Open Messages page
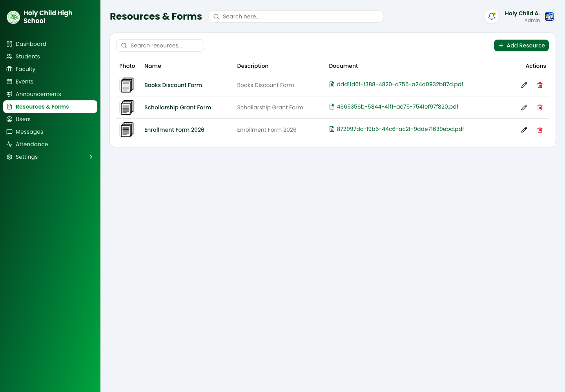The height and width of the screenshot is (392, 565). click(x=50, y=132)
